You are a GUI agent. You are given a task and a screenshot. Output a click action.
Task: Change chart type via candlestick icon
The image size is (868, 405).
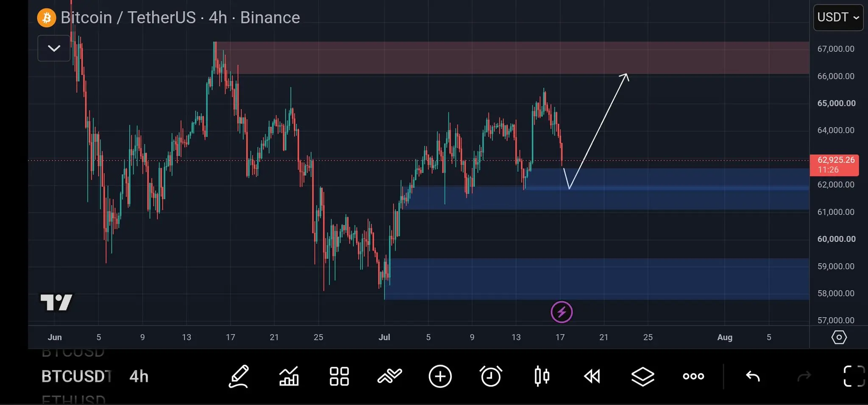pos(542,376)
